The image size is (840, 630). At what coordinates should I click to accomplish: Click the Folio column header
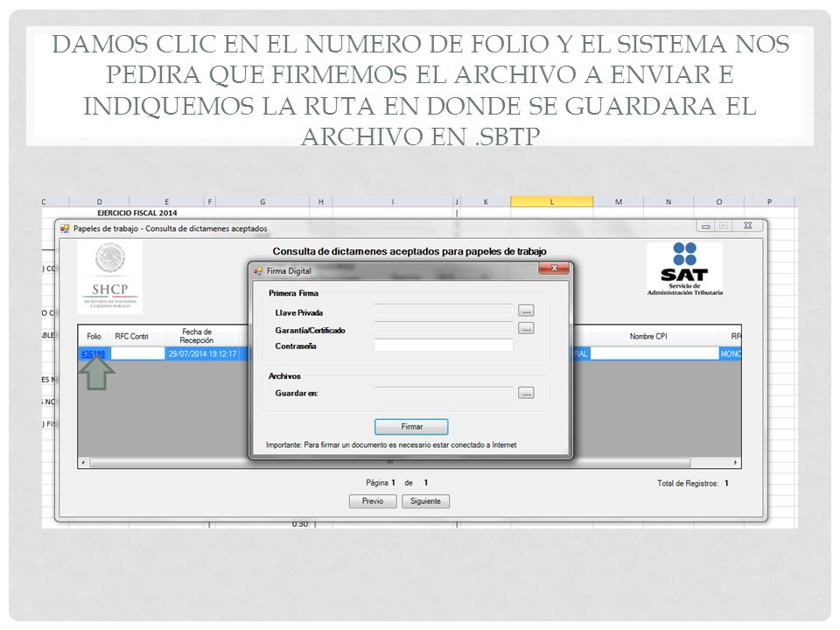point(94,336)
